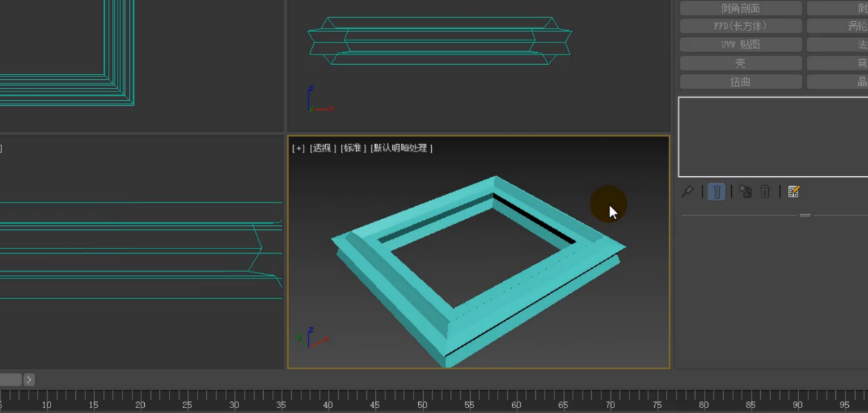Open the 标准 viewport quality menu
This screenshot has height=413, width=868.
(x=353, y=148)
